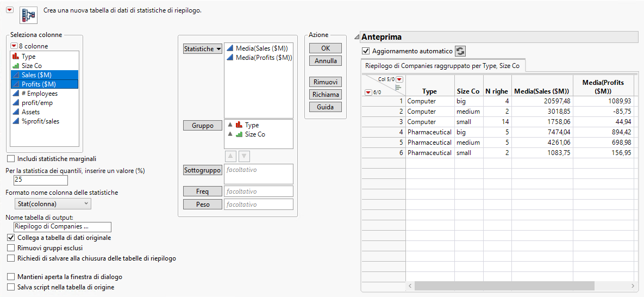Screen dimensions: 644x297
Task: Open the Statistiche dropdown button
Action: coord(203,48)
